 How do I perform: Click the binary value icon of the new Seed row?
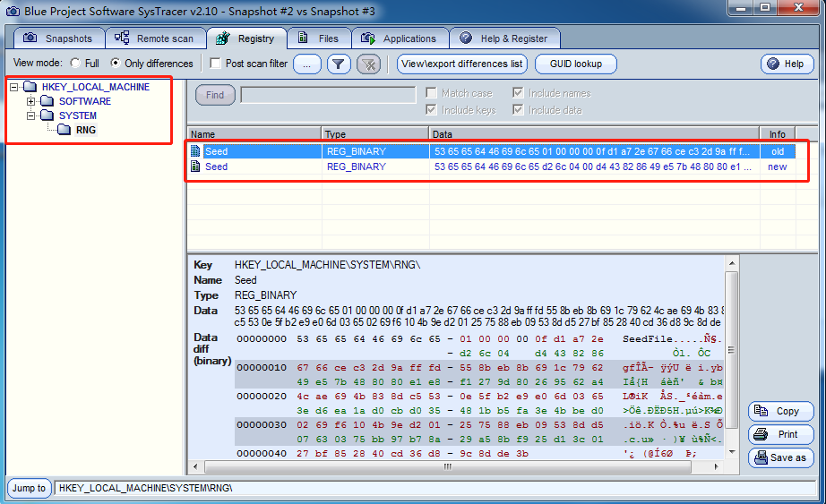click(x=195, y=167)
